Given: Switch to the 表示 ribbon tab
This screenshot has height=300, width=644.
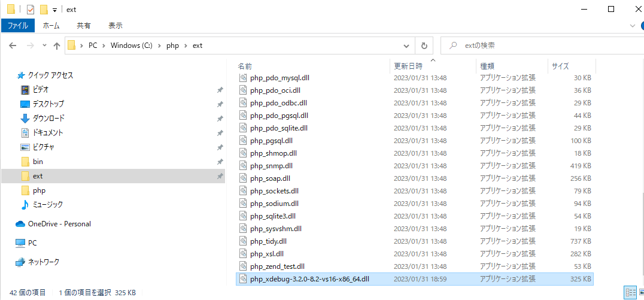Looking at the screenshot, I should [x=116, y=26].
